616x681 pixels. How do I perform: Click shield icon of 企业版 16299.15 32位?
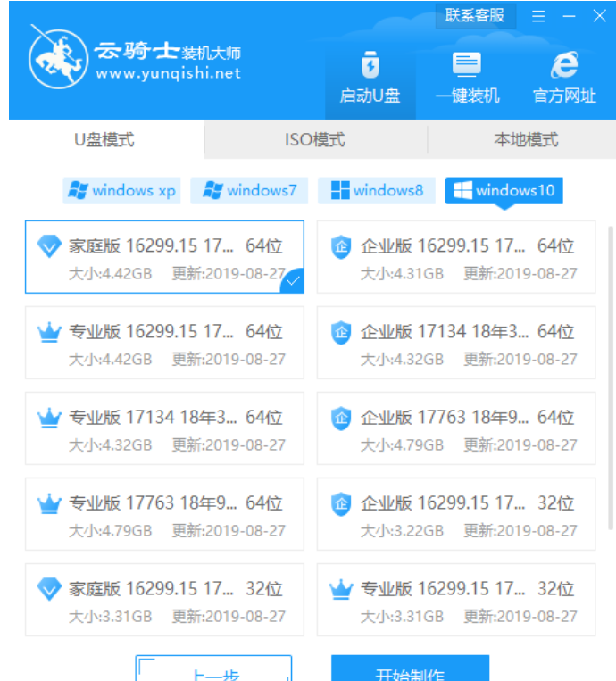pos(341,503)
